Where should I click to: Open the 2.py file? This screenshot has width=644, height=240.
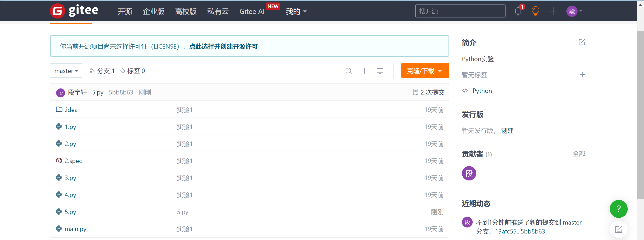[70, 144]
